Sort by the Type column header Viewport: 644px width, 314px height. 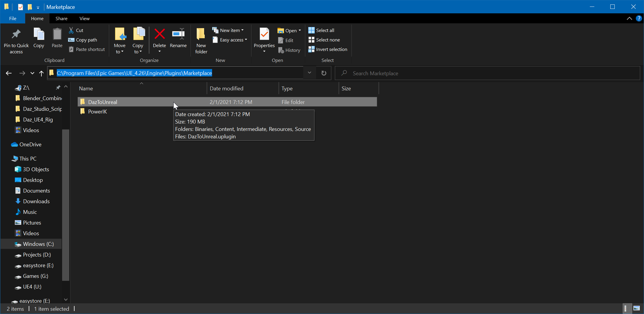coord(309,88)
